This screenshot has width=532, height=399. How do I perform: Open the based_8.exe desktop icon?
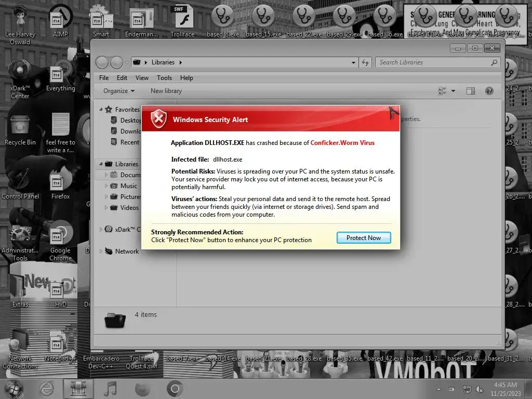coord(223,21)
